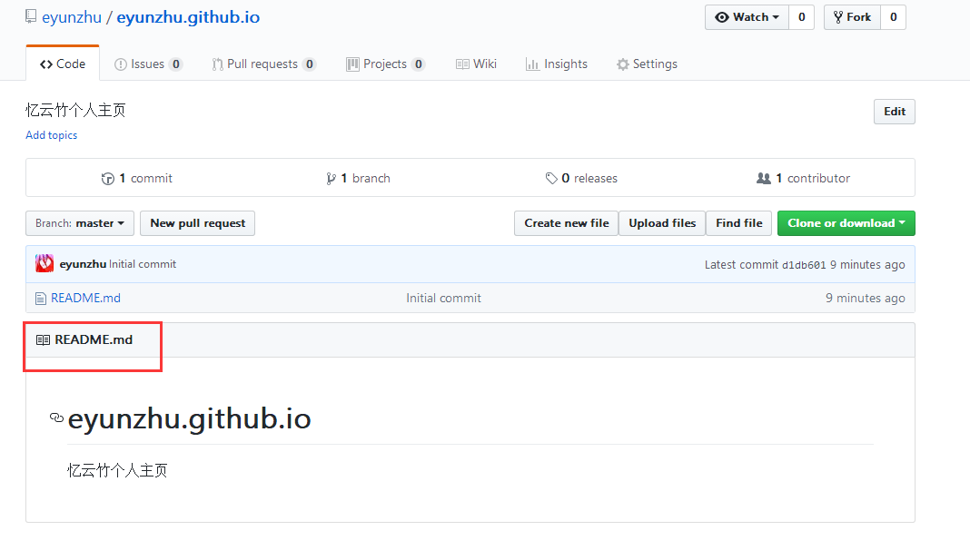Open the Pull requests tab
This screenshot has height=560, width=970.
[x=264, y=64]
